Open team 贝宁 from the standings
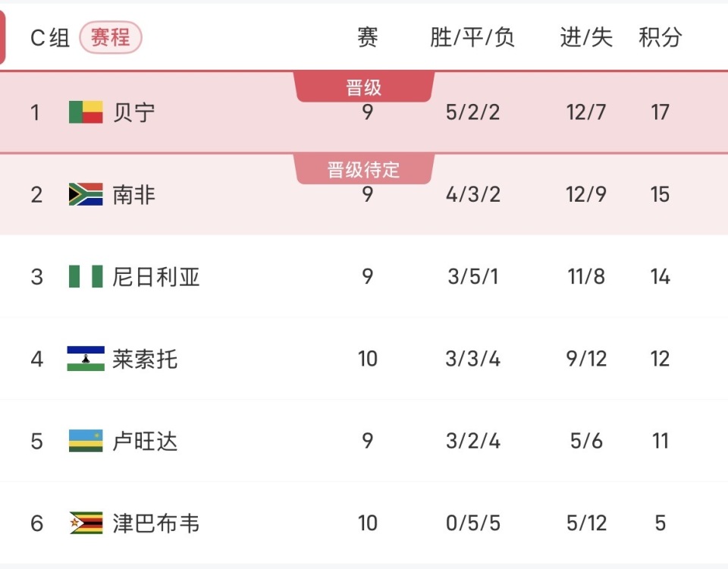The image size is (728, 569). click(134, 112)
